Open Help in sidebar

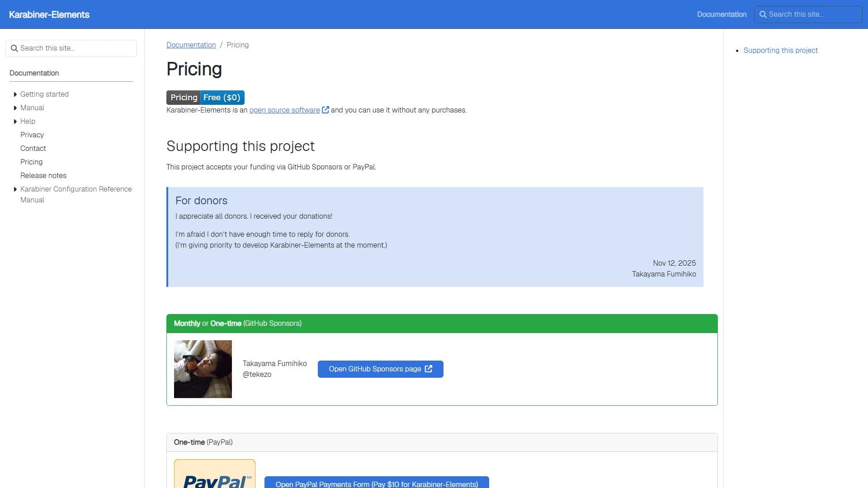28,121
